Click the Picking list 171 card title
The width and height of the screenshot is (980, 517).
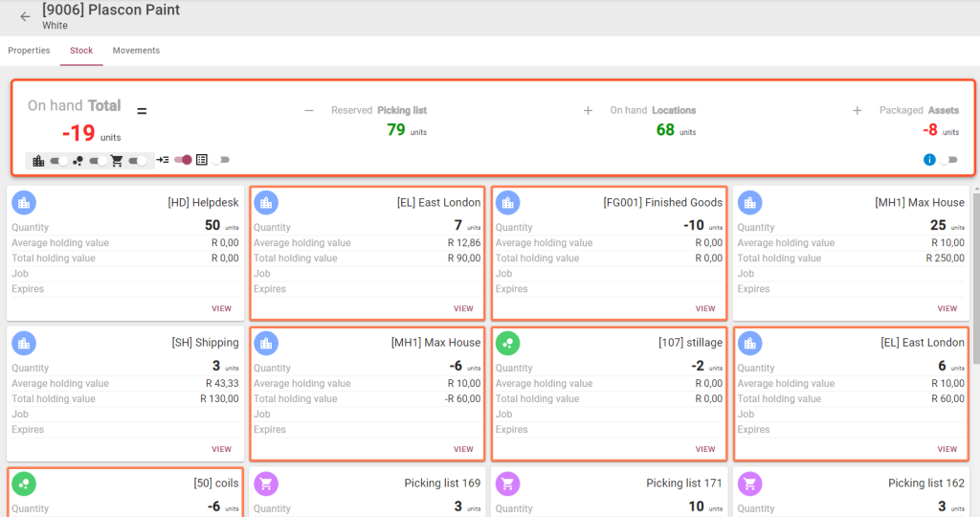(683, 483)
